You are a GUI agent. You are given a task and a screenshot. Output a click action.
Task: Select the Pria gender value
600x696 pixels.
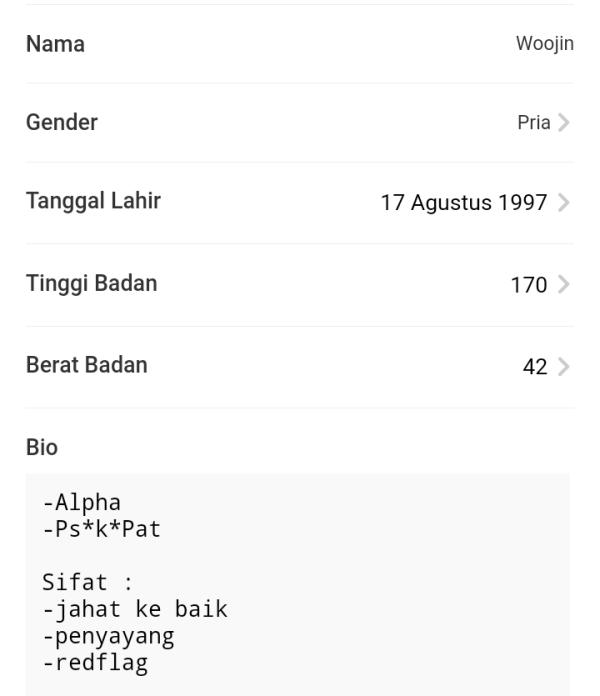[534, 123]
